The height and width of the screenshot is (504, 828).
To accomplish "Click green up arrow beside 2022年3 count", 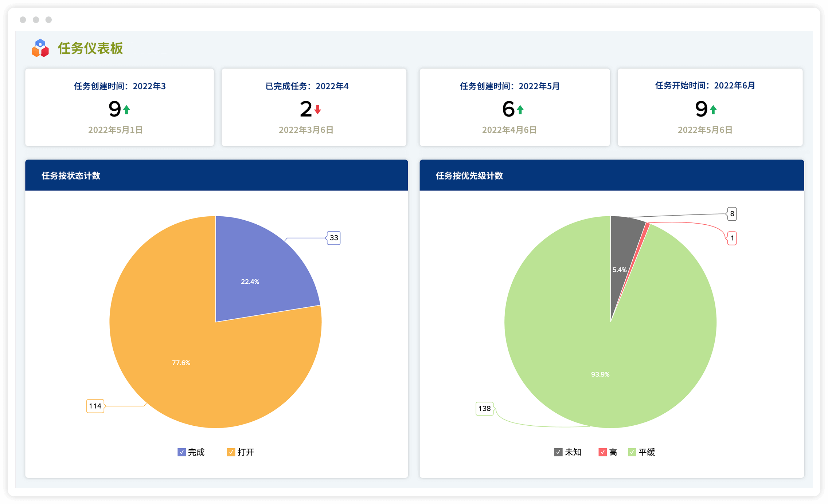I will tap(126, 110).
